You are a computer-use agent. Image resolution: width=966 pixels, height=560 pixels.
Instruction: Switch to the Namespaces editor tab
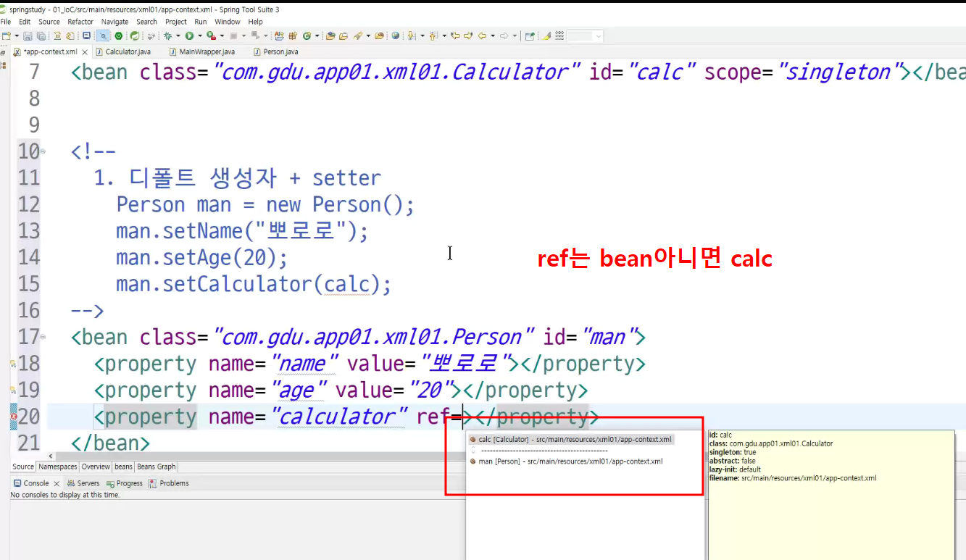click(x=57, y=467)
